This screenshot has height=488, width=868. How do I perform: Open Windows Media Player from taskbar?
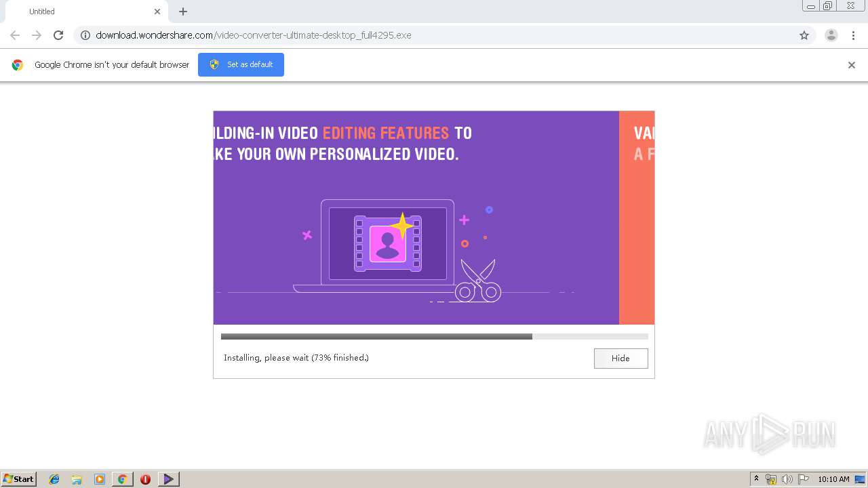point(100,479)
